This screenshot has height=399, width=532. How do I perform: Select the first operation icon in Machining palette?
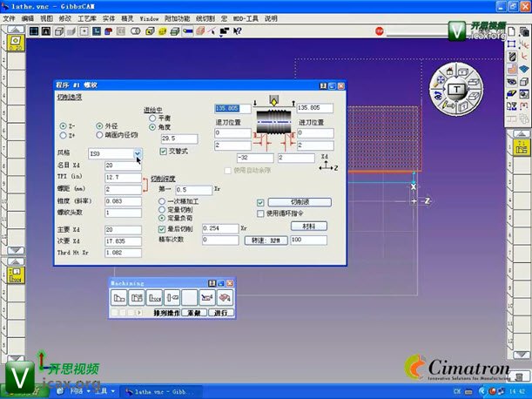(120, 297)
